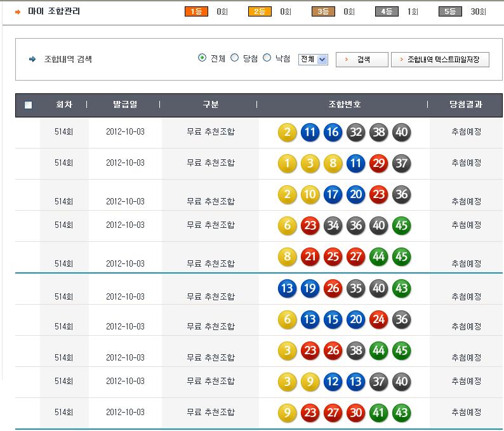This screenshot has width=504, height=431.
Task: Click the red number 29 ball
Action: 378,164
